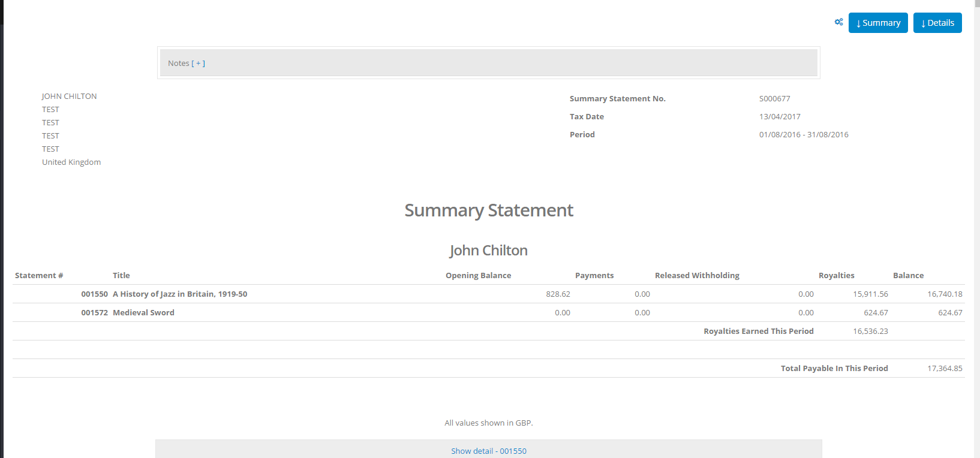Select statement number 001550

pyautogui.click(x=94, y=294)
